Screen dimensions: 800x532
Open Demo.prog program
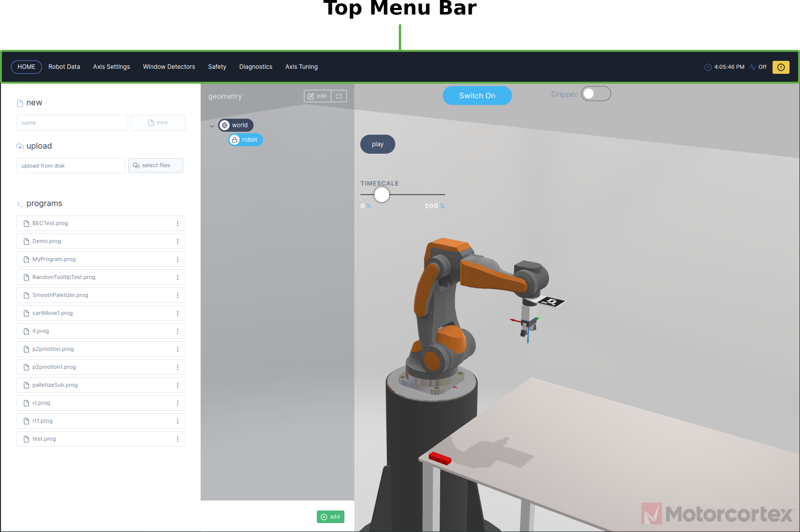click(x=101, y=242)
